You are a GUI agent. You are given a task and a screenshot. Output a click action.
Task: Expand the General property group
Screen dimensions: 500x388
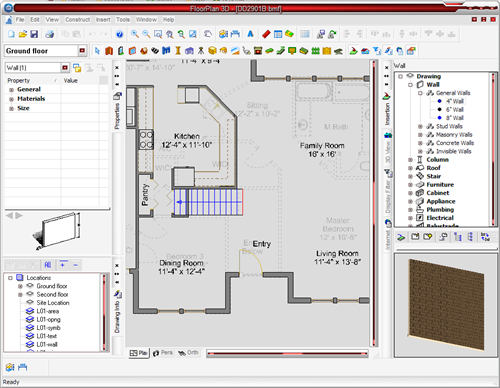[x=11, y=90]
